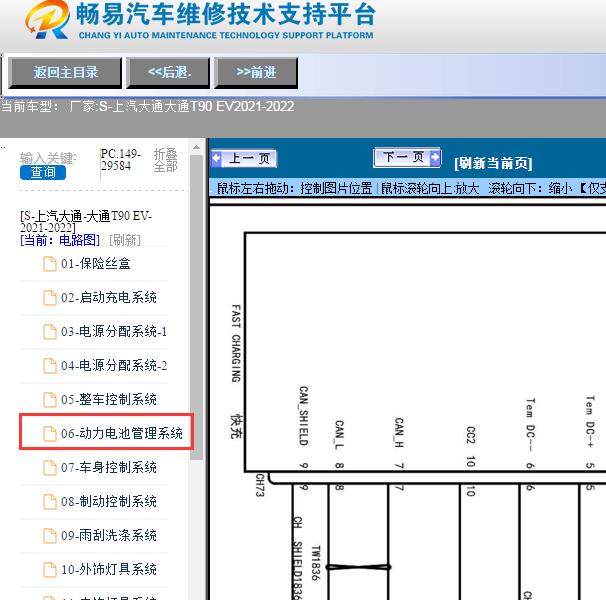The width and height of the screenshot is (606, 600).
Task: Open 07-车身控制系统 item
Action: [x=109, y=467]
